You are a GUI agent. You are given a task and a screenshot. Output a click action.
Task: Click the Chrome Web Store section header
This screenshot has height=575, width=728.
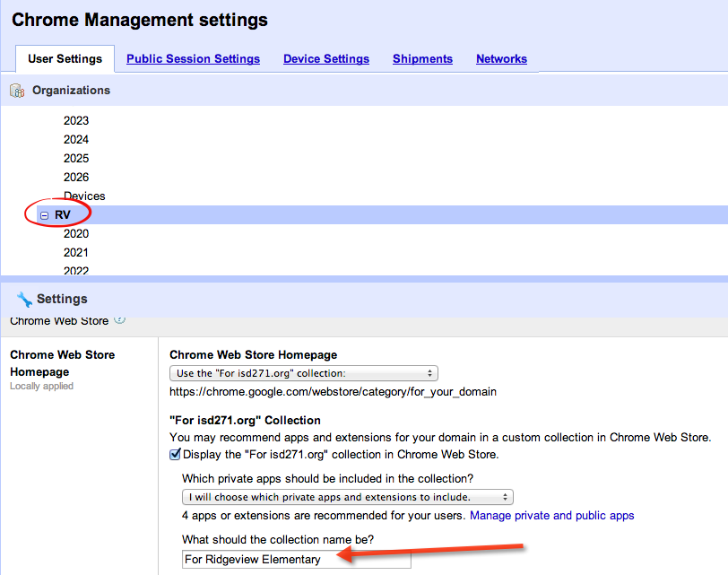59,321
